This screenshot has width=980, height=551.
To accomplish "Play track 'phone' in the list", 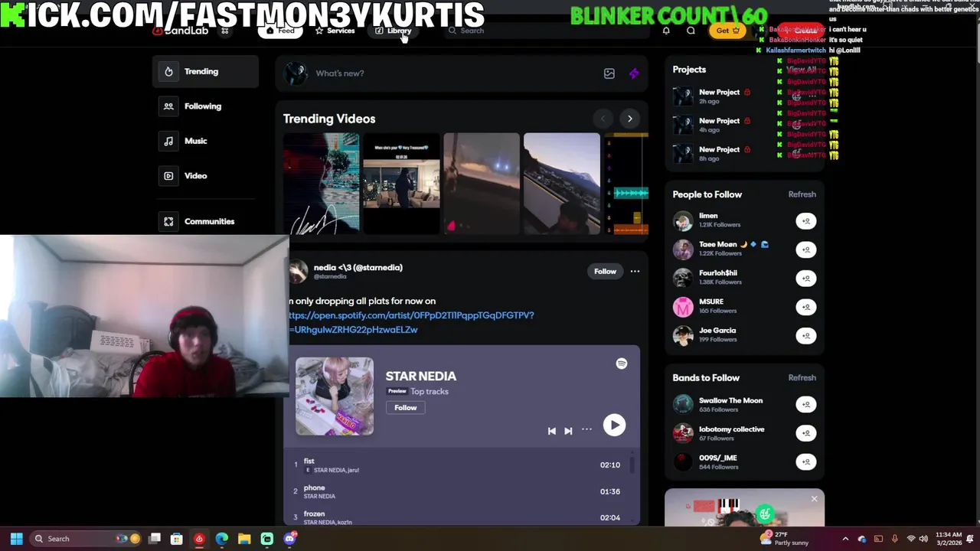I will click(457, 491).
